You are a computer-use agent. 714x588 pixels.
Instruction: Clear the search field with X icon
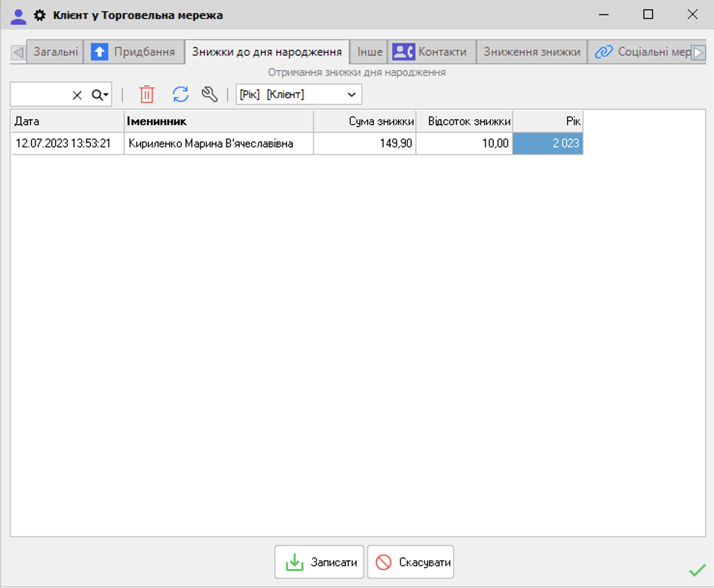[x=77, y=95]
